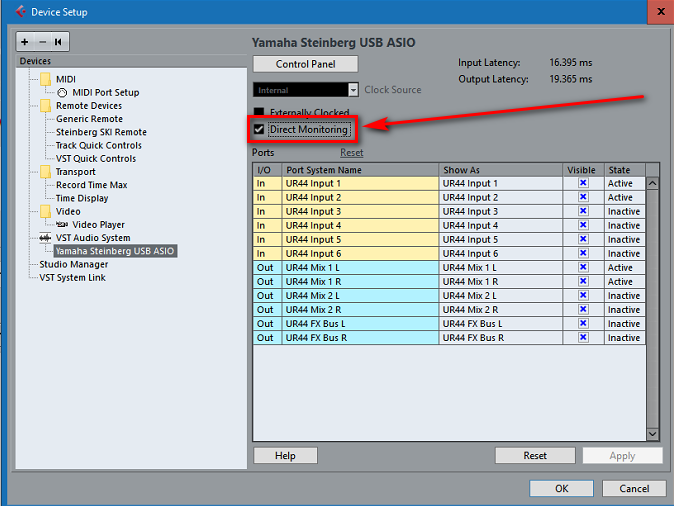Click ports list scroll up arrow
The height and width of the screenshot is (506, 674).
pyautogui.click(x=652, y=184)
